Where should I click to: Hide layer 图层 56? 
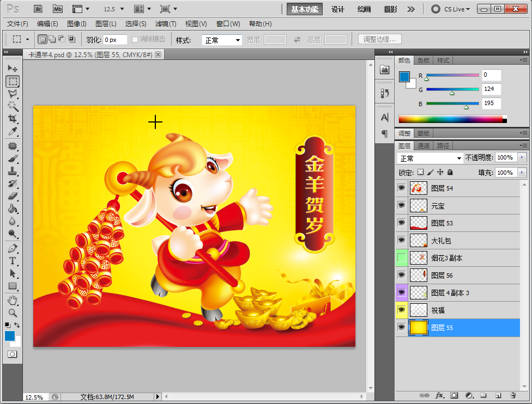click(402, 275)
